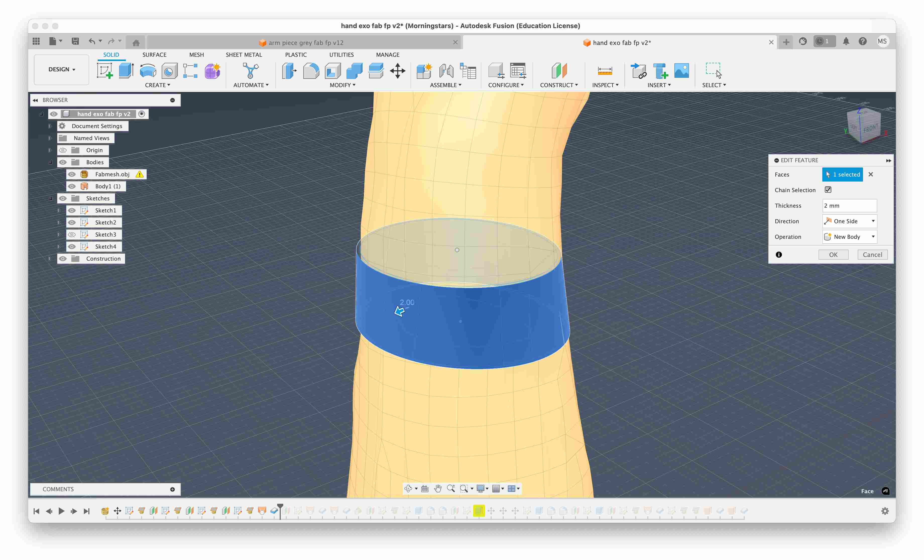Click the Faces 1 selected button

[842, 175]
